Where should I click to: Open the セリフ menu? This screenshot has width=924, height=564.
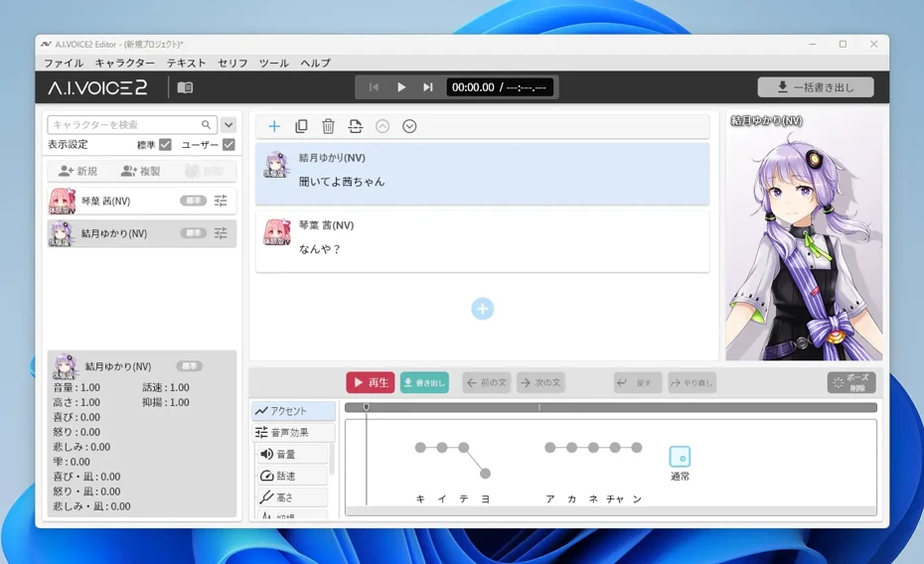[232, 63]
